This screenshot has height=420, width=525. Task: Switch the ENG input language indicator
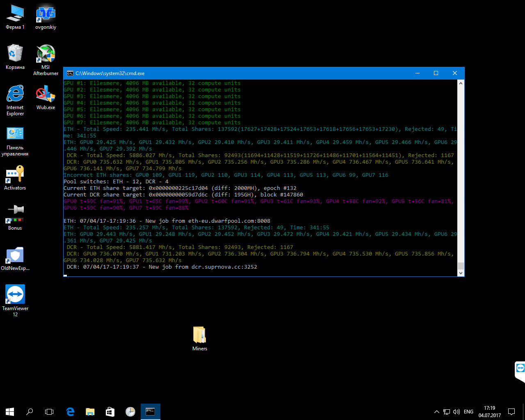(x=468, y=412)
